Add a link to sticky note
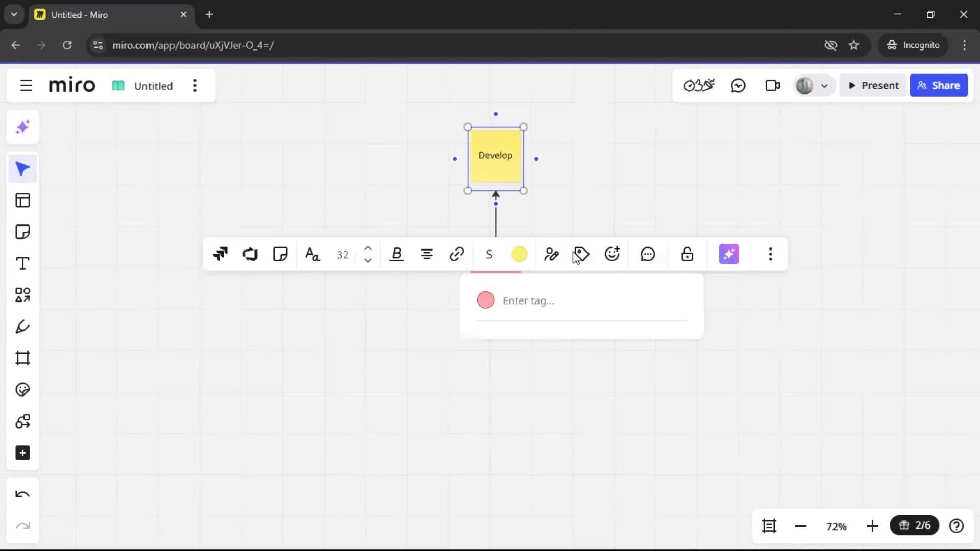This screenshot has width=980, height=551. [x=457, y=254]
